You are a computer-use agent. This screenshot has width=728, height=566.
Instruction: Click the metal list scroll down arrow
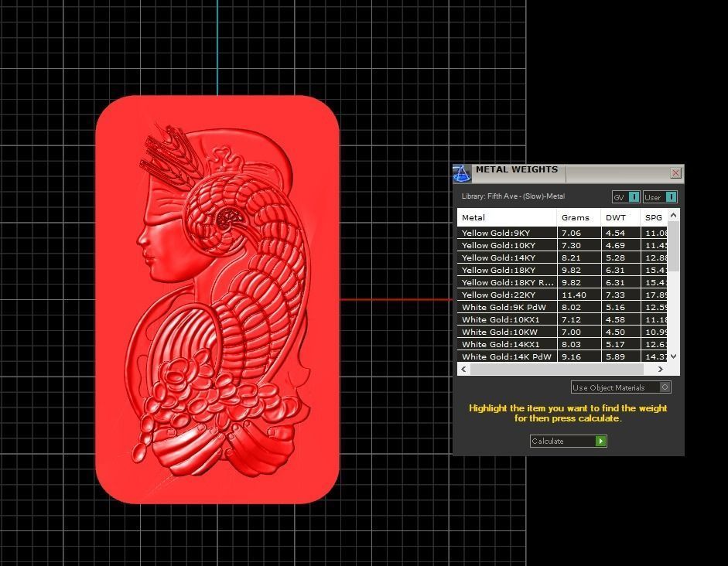(674, 356)
